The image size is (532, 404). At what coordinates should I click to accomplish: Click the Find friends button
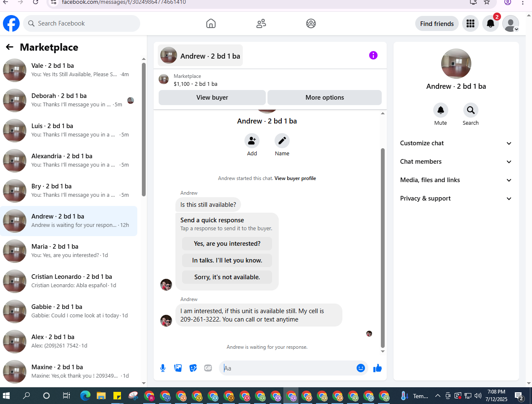click(437, 23)
